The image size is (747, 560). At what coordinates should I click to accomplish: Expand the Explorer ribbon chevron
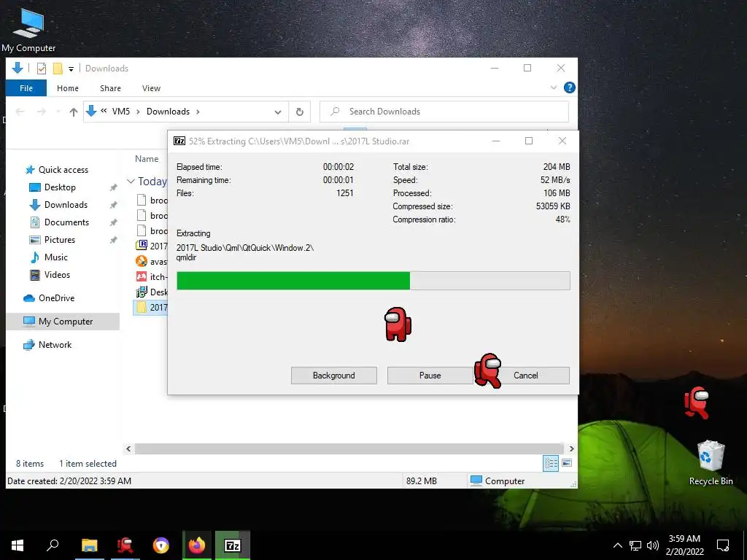coord(554,87)
